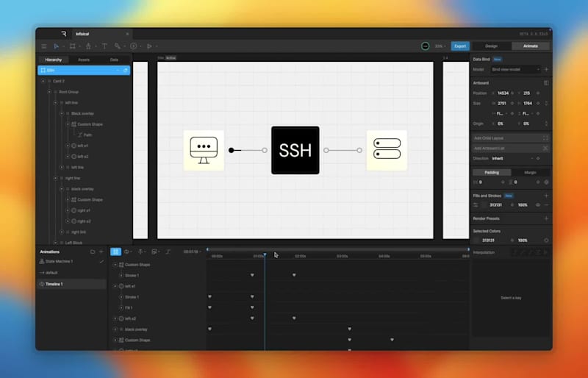Add a new fill or stroke

(x=546, y=196)
